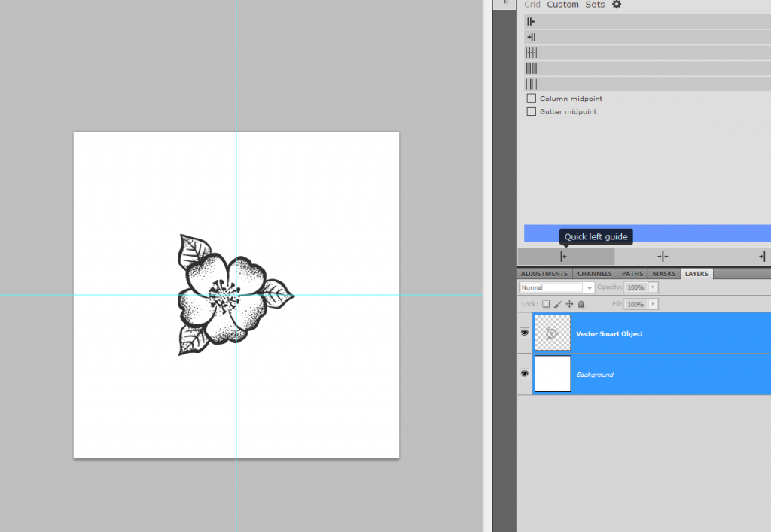Switch to the Channels tab
The height and width of the screenshot is (532, 771).
pos(594,273)
